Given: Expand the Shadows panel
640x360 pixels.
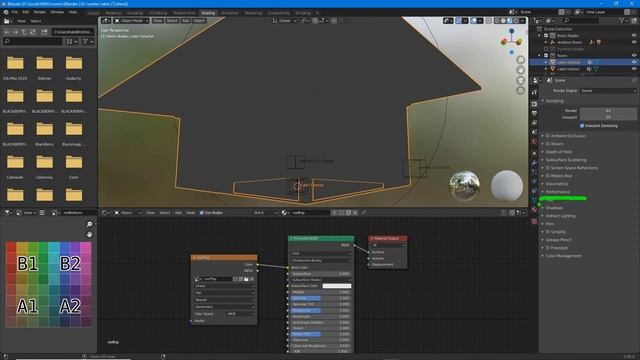Looking at the screenshot, I should [x=554, y=208].
